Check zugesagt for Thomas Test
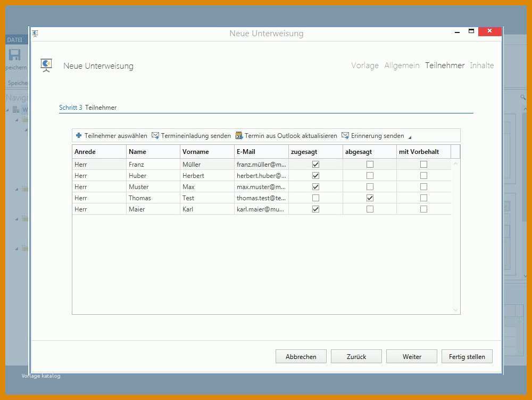The width and height of the screenshot is (532, 400). pyautogui.click(x=315, y=198)
